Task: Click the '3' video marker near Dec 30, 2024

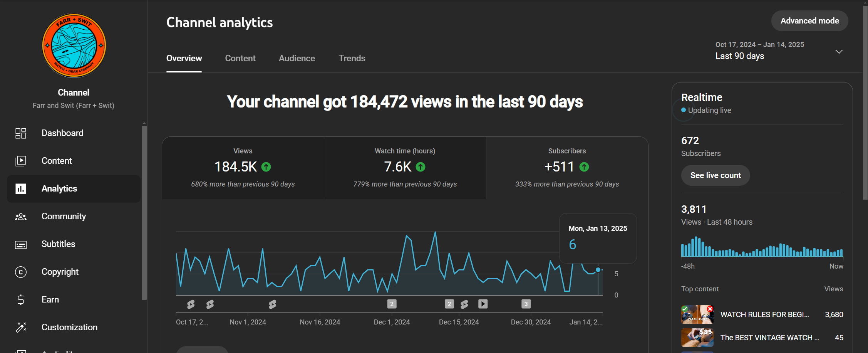Action: point(526,304)
